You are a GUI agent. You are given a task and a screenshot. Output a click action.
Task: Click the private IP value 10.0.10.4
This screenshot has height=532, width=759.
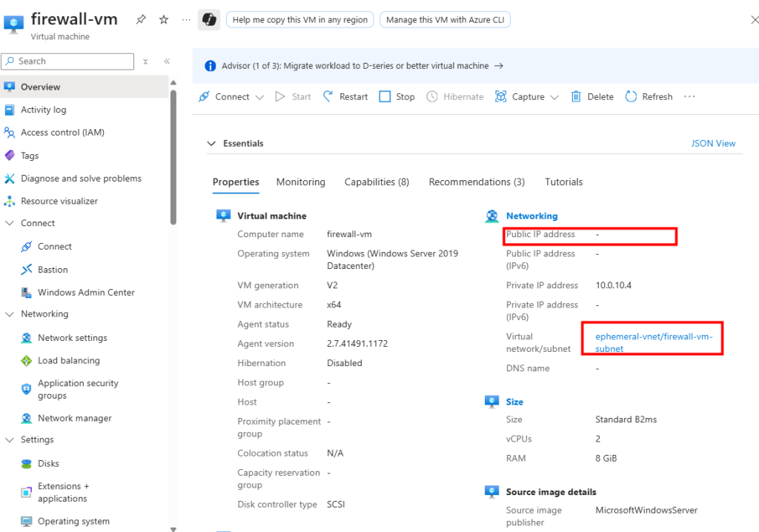613,285
